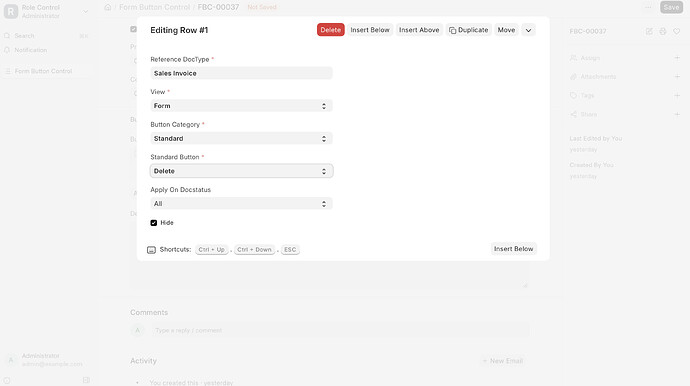This screenshot has height=386, width=690.
Task: Duplicate this row
Action: [x=468, y=30]
